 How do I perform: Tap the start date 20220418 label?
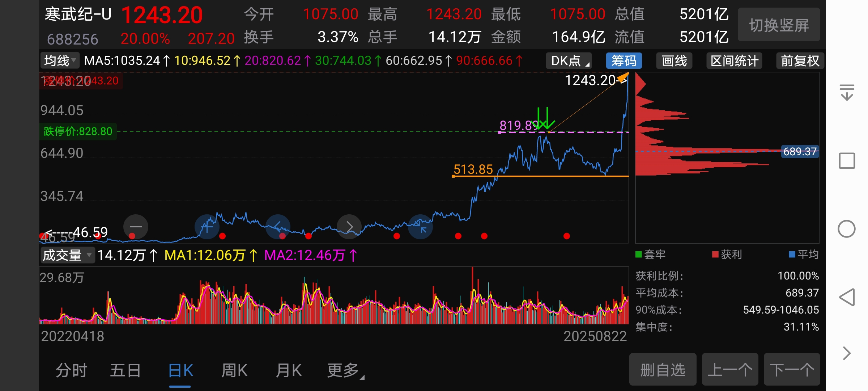coord(72,336)
